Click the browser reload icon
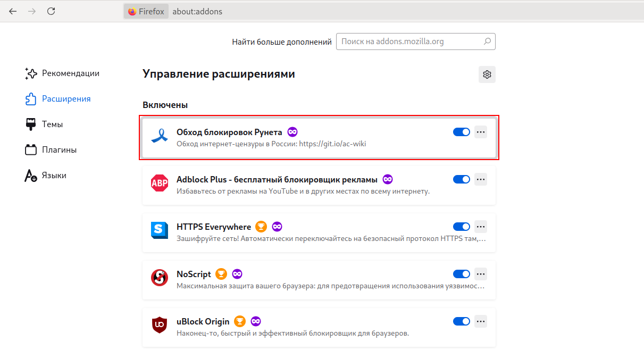 pos(51,11)
